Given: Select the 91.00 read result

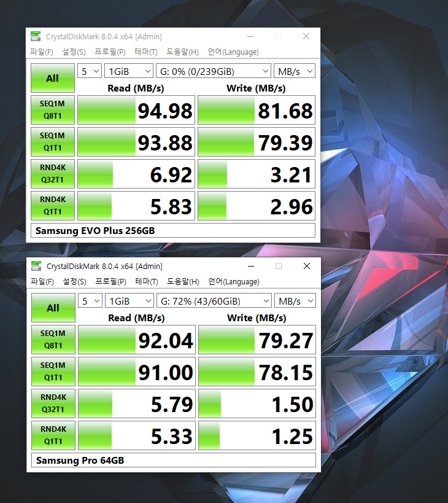Looking at the screenshot, I should (x=137, y=372).
